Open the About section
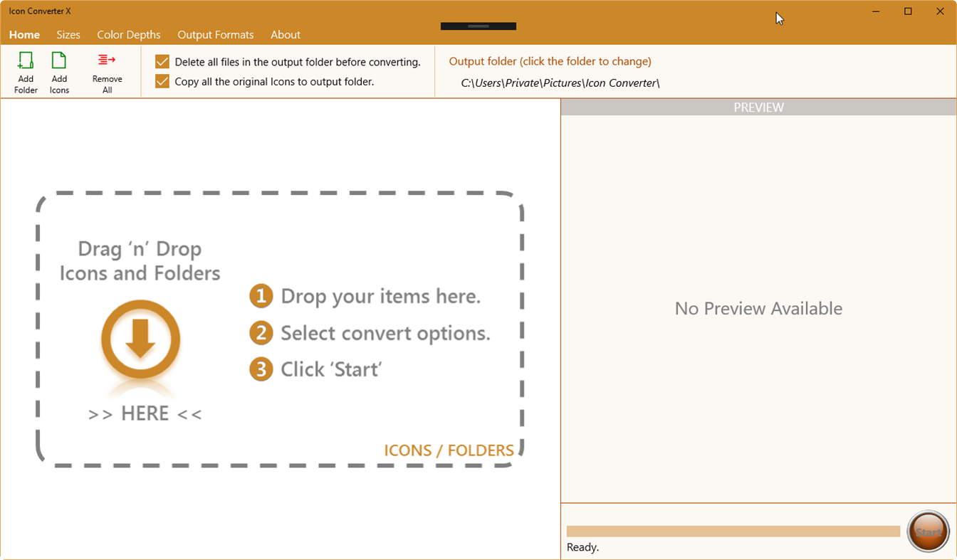The image size is (957, 560). (x=285, y=34)
